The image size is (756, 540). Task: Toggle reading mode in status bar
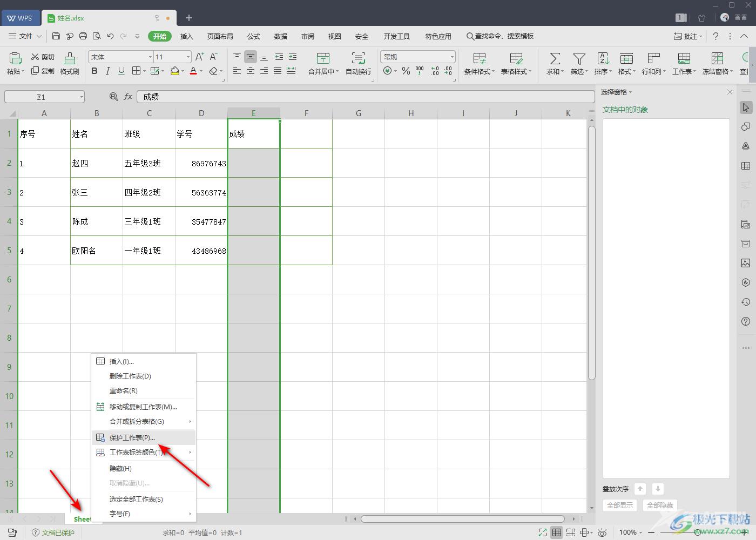click(x=584, y=532)
